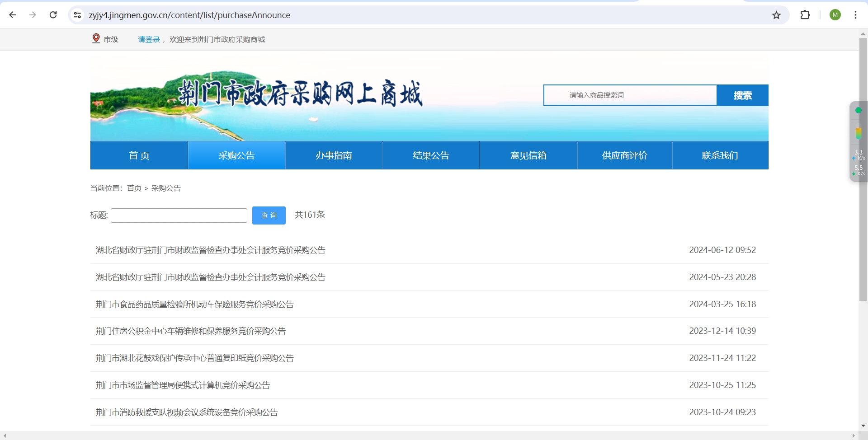
Task: Click the green status dot on side widget
Action: (858, 110)
